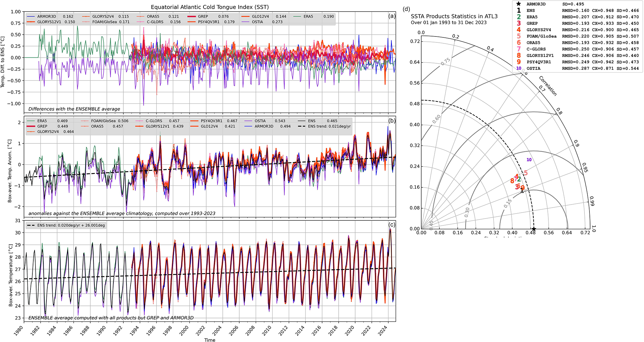Click the '(d)' panel label

click(x=406, y=9)
